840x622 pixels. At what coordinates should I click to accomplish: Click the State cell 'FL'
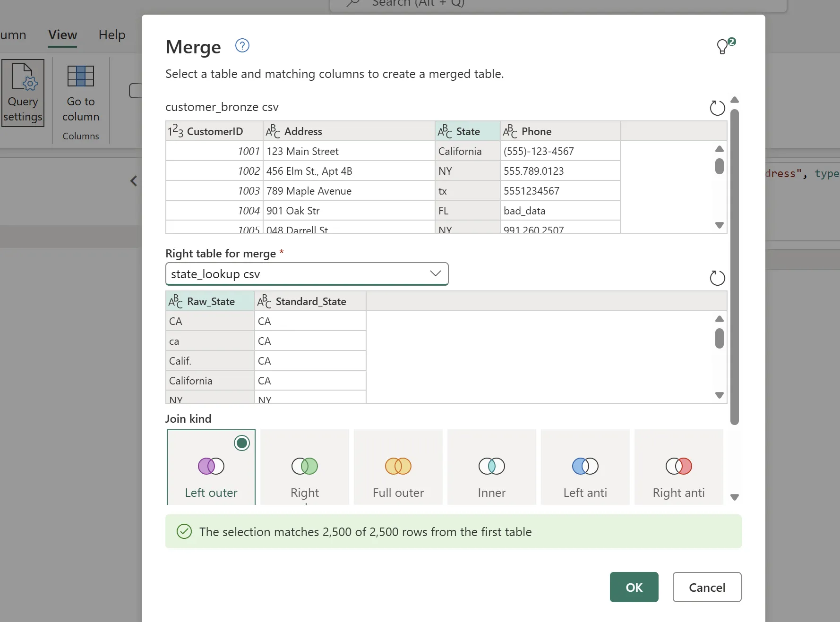tap(468, 211)
